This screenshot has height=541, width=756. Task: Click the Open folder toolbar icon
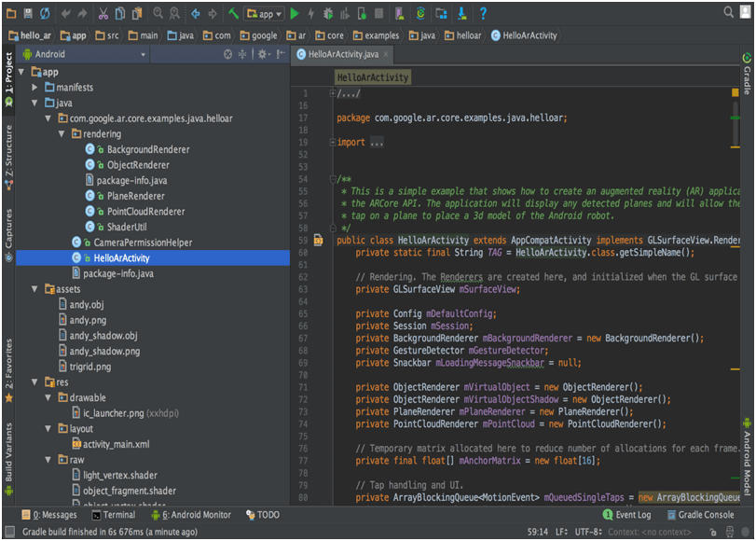pos(11,13)
